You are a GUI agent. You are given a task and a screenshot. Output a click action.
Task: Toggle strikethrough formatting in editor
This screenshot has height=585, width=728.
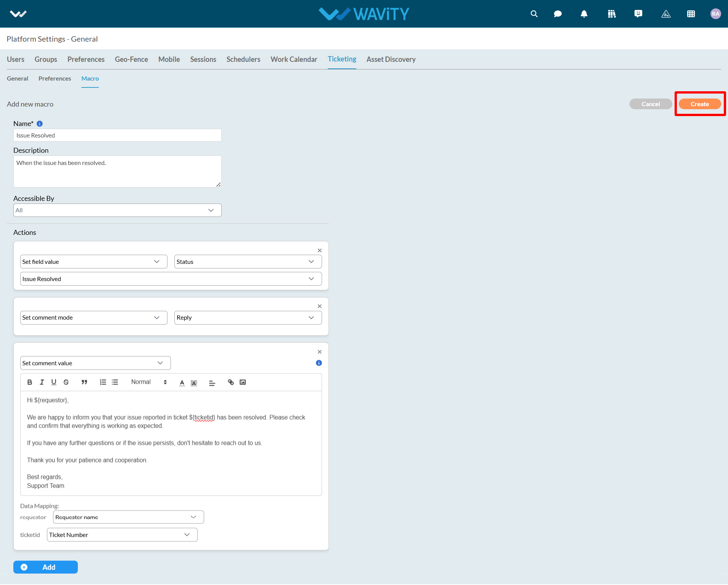[66, 382]
